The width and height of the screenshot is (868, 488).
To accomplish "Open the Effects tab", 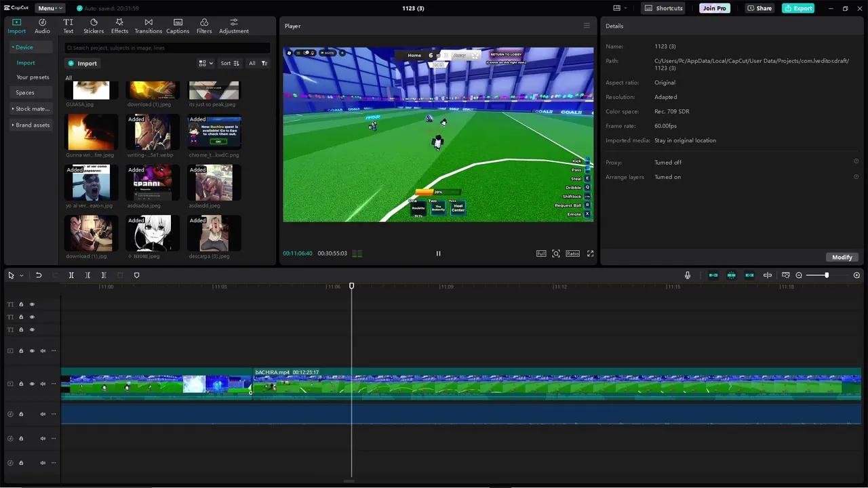I will (x=119, y=26).
